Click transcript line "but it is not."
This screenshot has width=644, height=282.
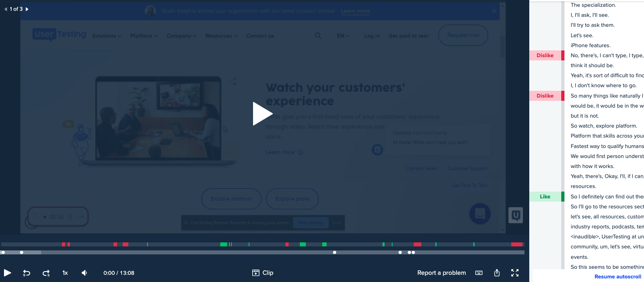click(x=585, y=116)
